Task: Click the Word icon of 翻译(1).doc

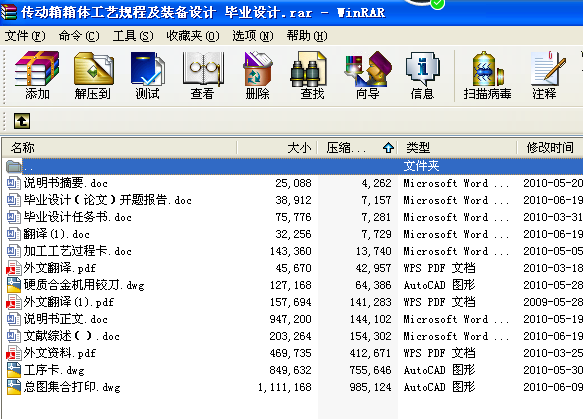Action: tap(13, 234)
